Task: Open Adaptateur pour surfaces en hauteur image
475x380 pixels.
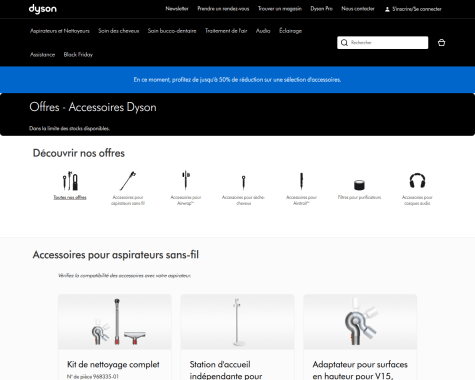Action: 360,322
